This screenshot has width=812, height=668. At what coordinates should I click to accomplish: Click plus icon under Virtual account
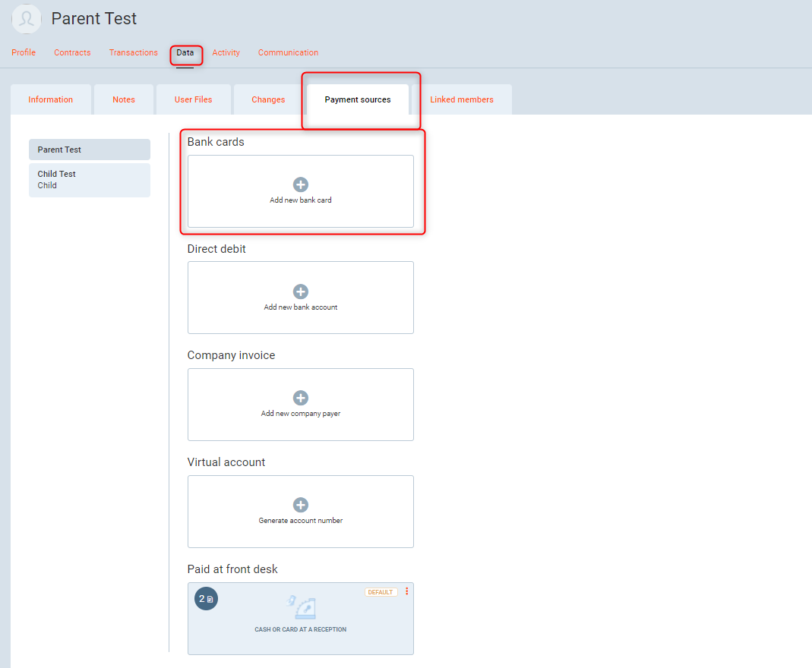tap(301, 505)
